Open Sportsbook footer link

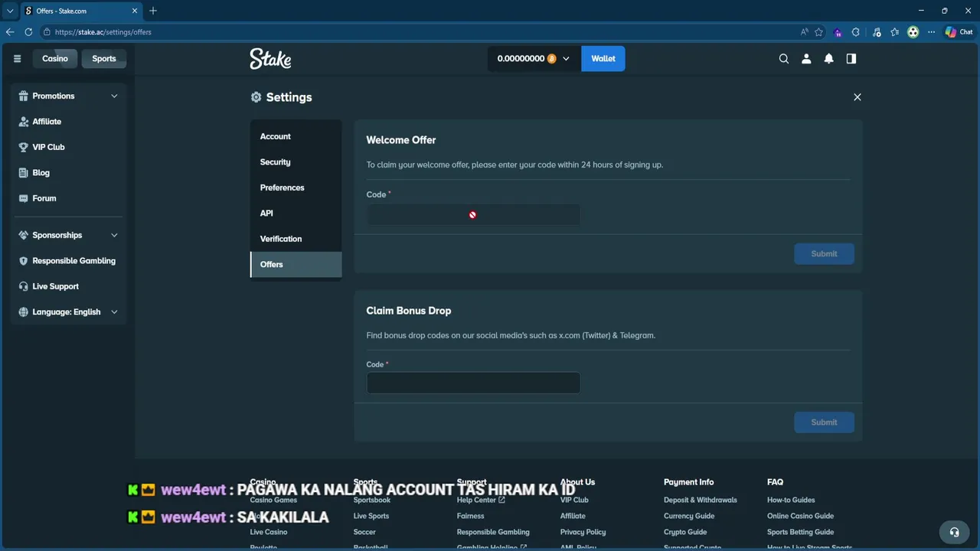tap(372, 500)
